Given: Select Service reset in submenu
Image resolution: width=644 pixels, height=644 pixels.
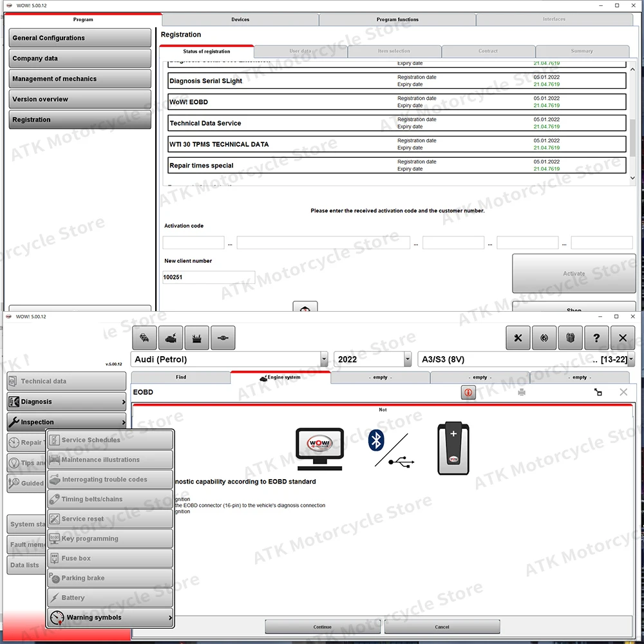Looking at the screenshot, I should point(110,518).
